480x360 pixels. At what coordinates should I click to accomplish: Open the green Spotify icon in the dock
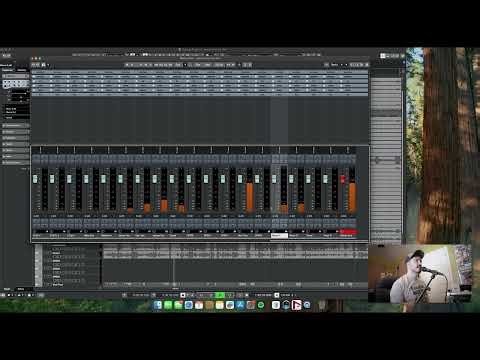pos(261,305)
